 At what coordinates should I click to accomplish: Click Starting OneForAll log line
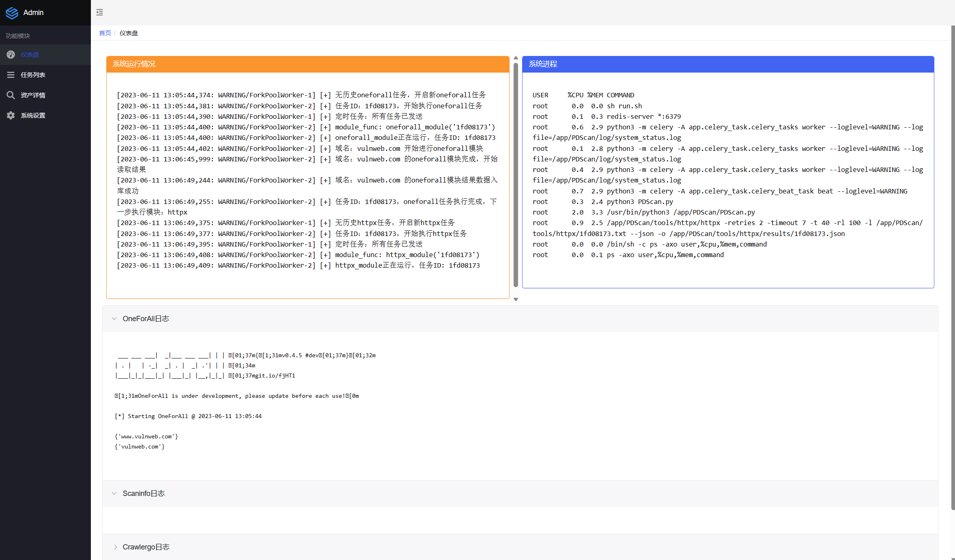(188, 416)
